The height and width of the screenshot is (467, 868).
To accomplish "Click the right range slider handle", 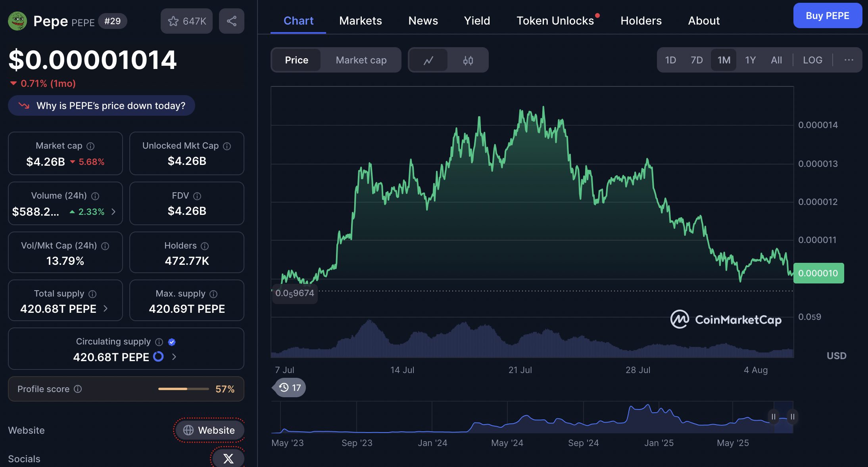I will [x=792, y=417].
